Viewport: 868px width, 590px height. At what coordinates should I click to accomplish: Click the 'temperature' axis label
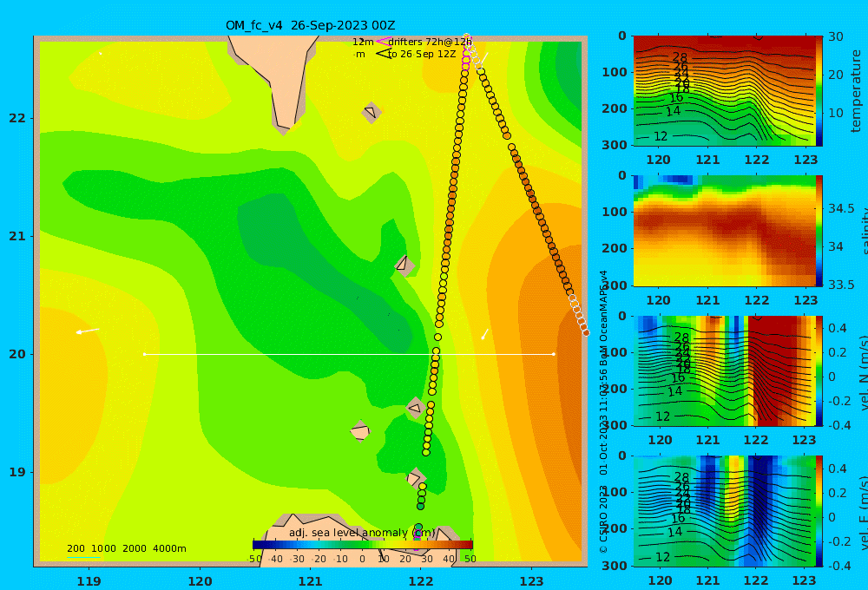856,91
